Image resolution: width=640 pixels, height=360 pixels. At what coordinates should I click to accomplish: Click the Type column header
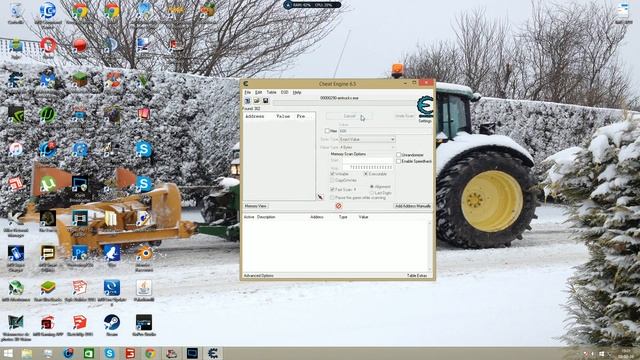point(343,217)
